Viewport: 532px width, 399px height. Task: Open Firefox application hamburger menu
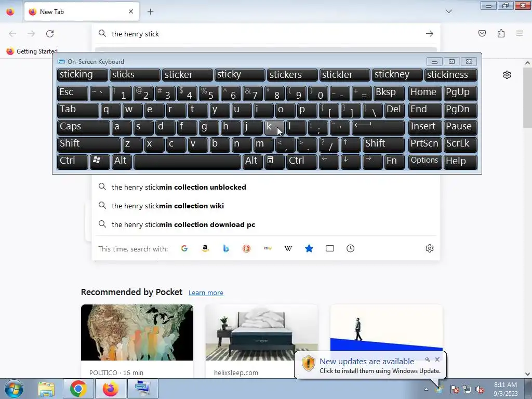520,33
